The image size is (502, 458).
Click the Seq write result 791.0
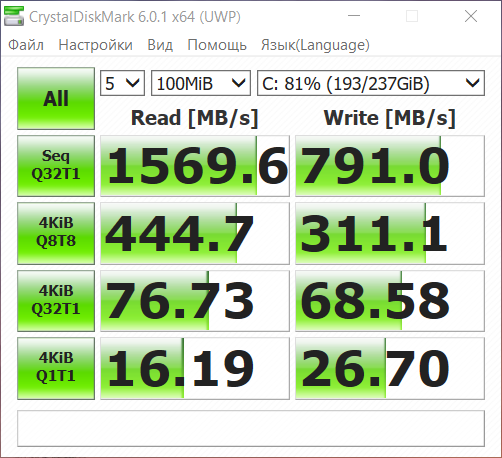(390, 166)
